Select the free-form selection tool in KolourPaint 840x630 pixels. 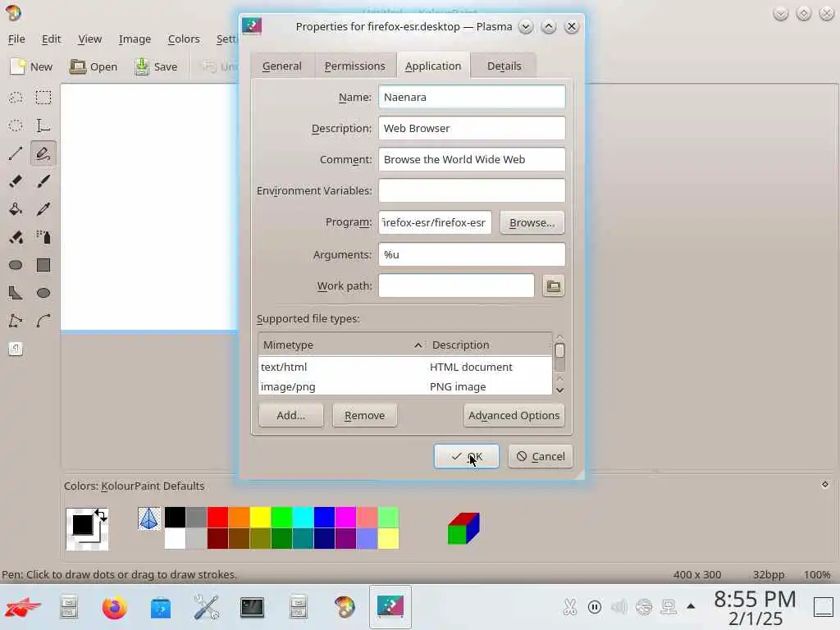[x=16, y=98]
